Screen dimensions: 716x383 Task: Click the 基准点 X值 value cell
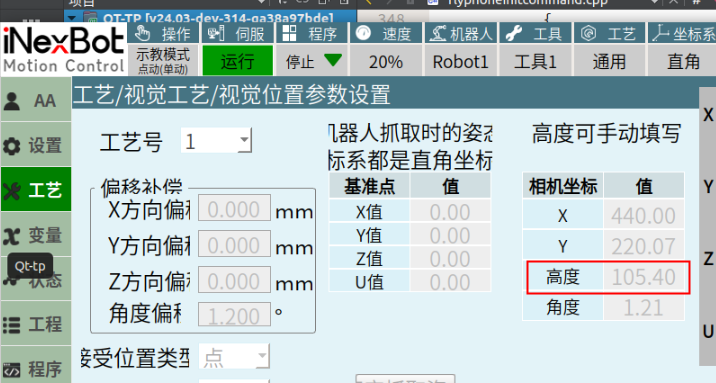point(450,211)
